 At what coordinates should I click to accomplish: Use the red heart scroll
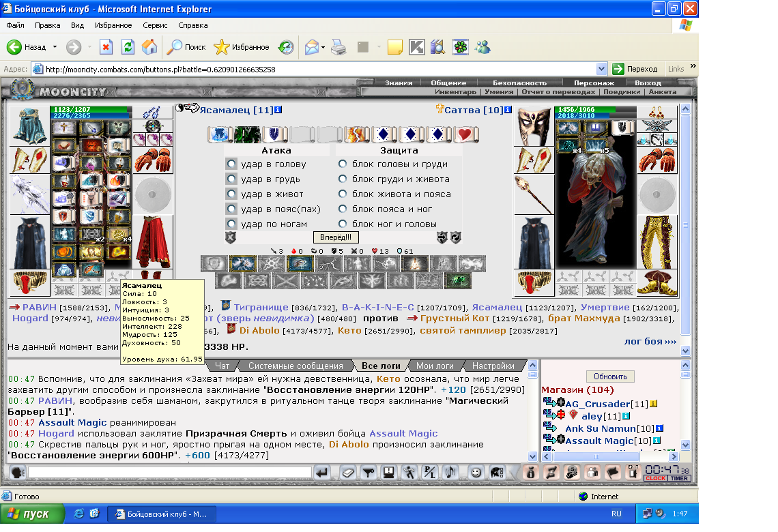[465, 134]
